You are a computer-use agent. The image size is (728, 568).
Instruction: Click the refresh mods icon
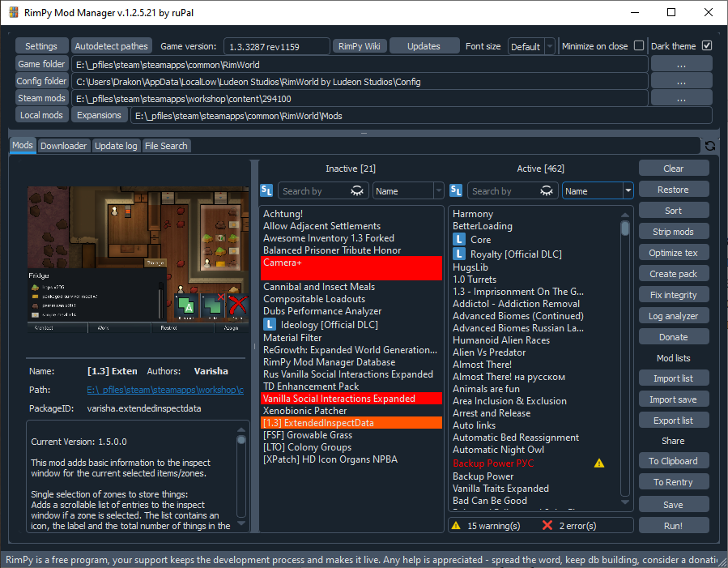(x=710, y=146)
